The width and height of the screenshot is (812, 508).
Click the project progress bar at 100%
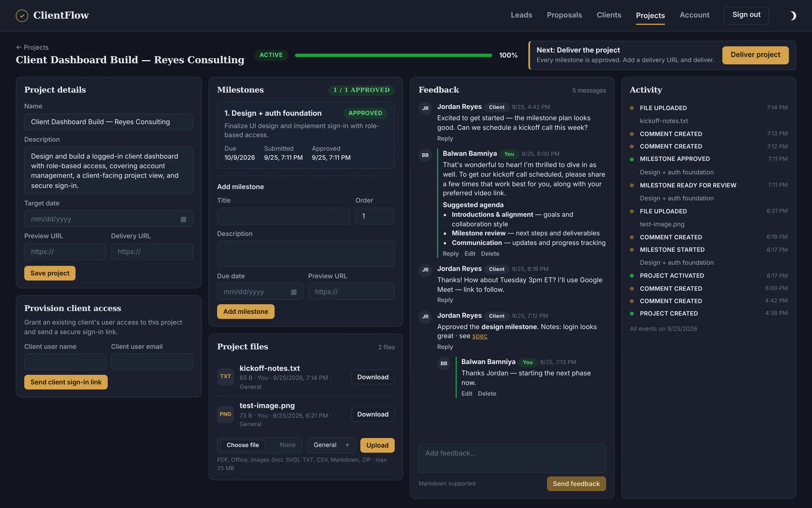click(x=394, y=55)
